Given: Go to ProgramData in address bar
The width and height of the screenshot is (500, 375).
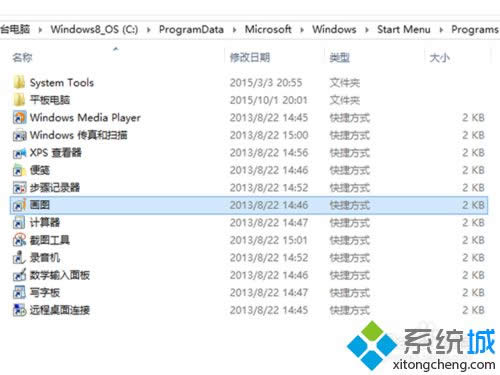Looking at the screenshot, I should pyautogui.click(x=191, y=29).
